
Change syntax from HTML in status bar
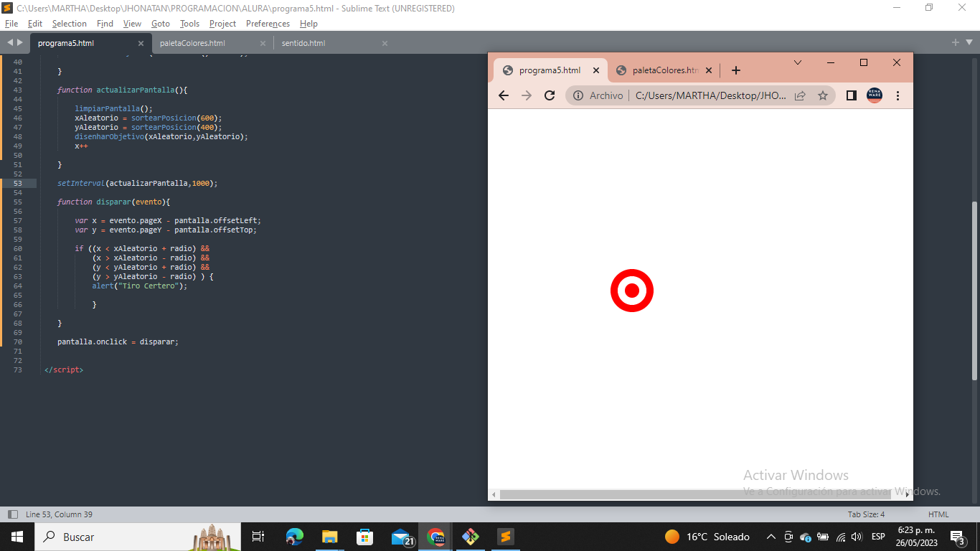[x=938, y=514]
